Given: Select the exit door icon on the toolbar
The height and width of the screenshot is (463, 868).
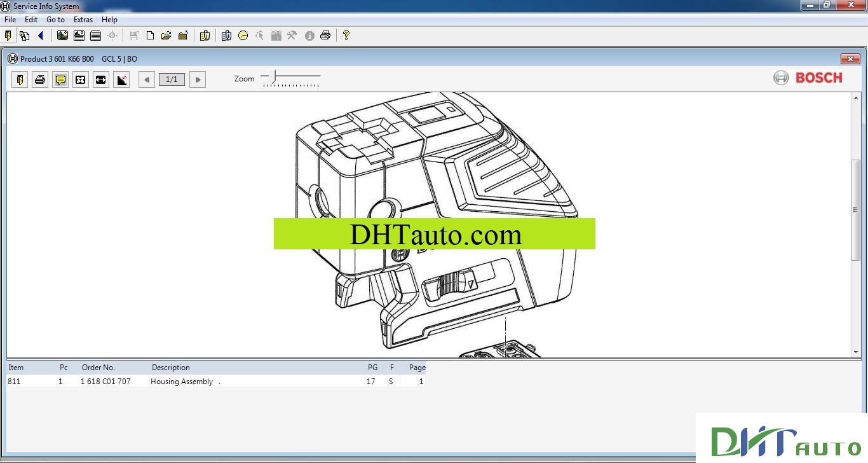Looking at the screenshot, I should [8, 36].
